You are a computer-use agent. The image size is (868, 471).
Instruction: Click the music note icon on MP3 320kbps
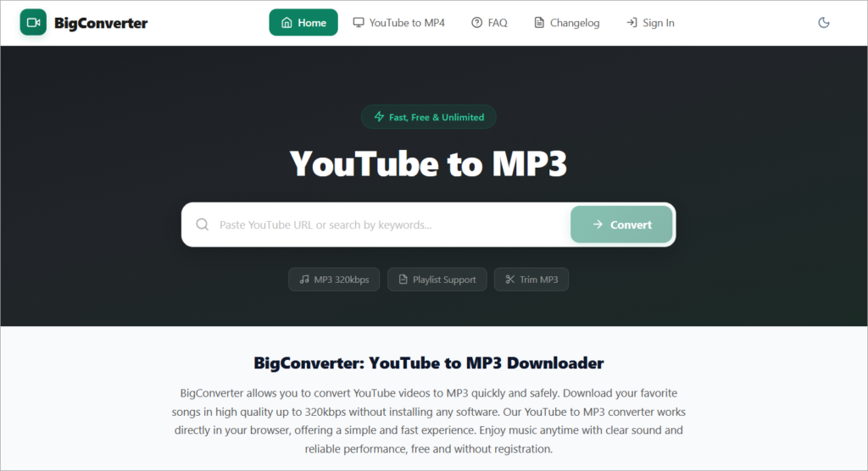click(304, 279)
